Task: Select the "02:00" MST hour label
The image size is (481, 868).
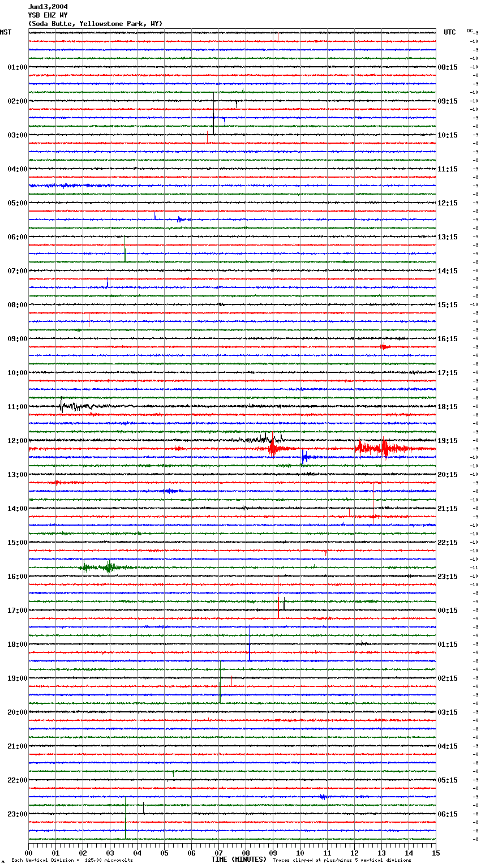Action: pos(18,101)
